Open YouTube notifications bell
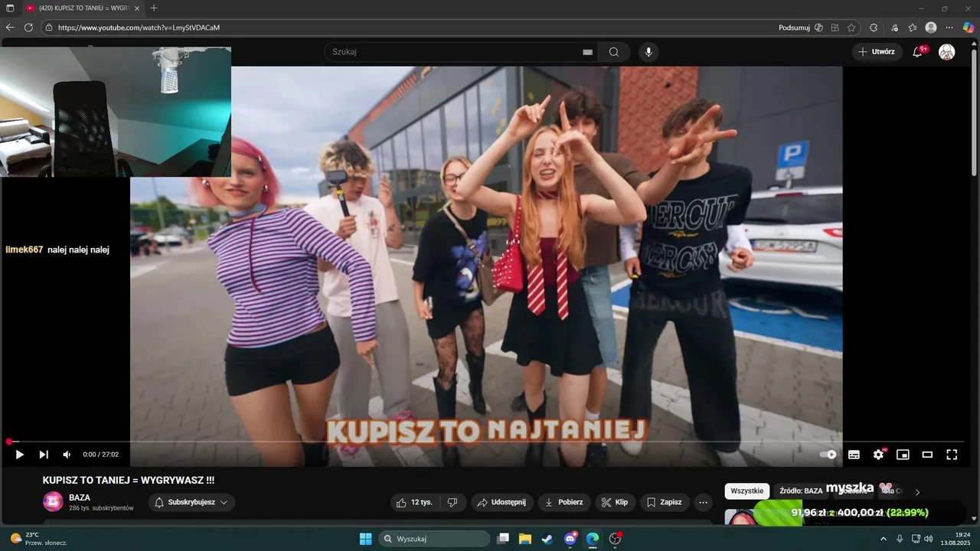 coord(917,52)
